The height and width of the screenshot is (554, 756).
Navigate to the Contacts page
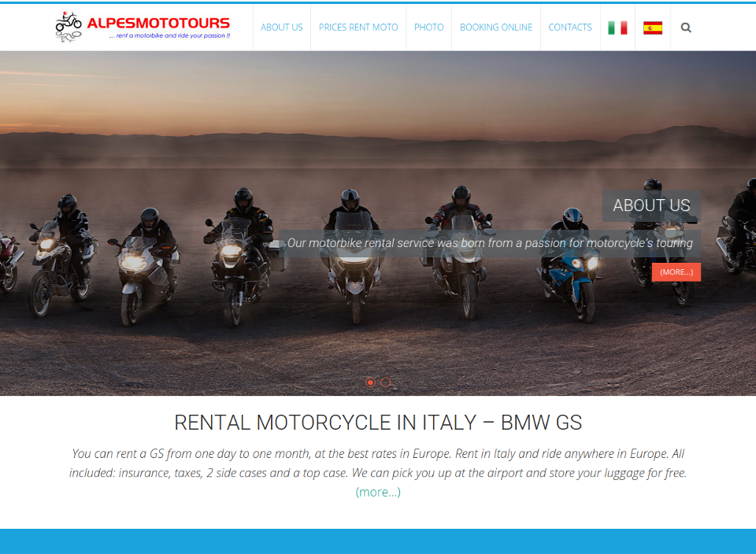click(x=570, y=28)
